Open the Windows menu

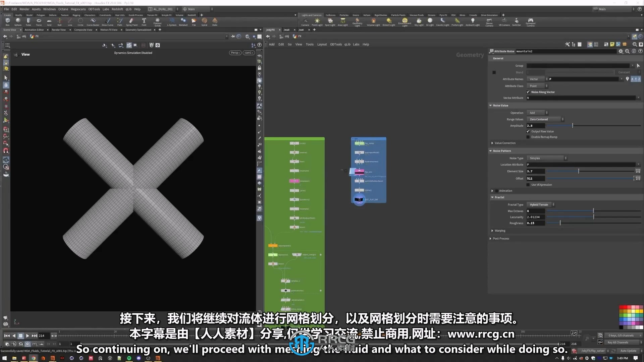[x=49, y=9]
